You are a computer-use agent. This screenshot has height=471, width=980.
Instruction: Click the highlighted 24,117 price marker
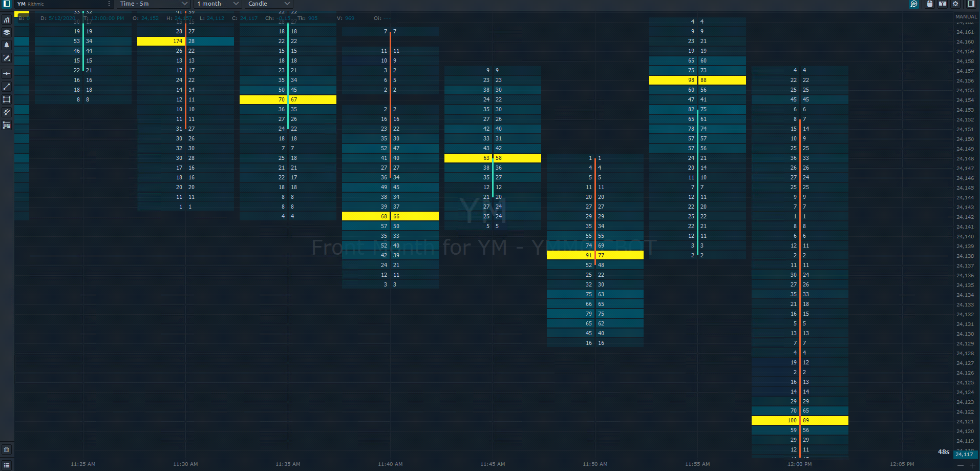[x=965, y=455]
